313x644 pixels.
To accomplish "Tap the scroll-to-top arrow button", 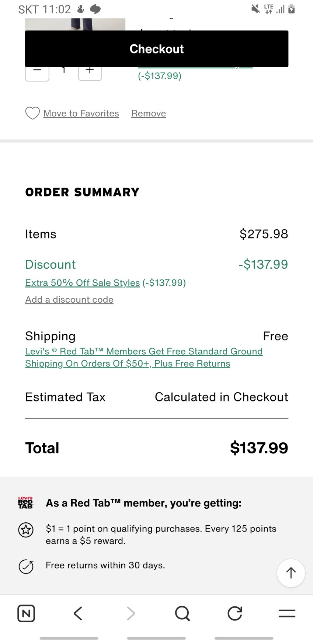I will pos(291,573).
